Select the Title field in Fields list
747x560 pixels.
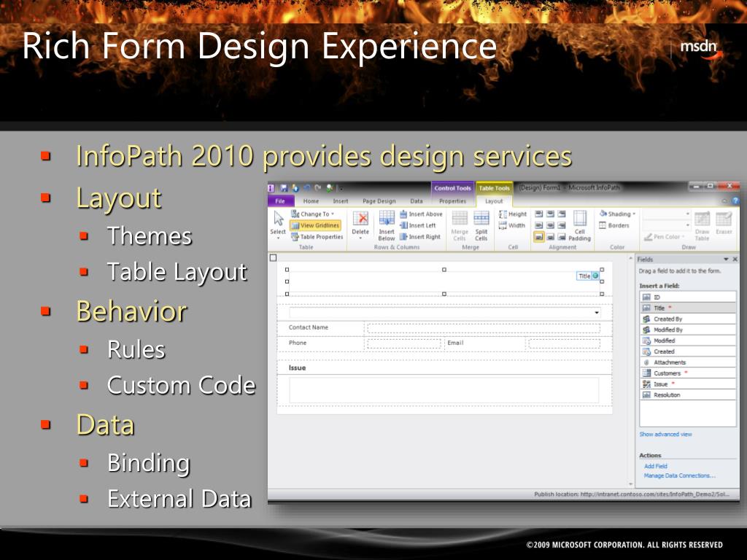pos(688,308)
